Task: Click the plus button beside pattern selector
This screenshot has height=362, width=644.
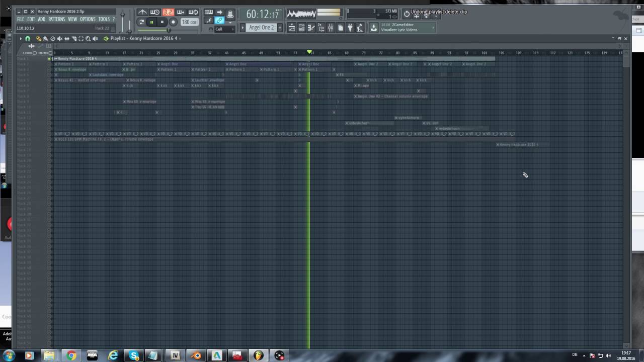Action: coord(280,28)
